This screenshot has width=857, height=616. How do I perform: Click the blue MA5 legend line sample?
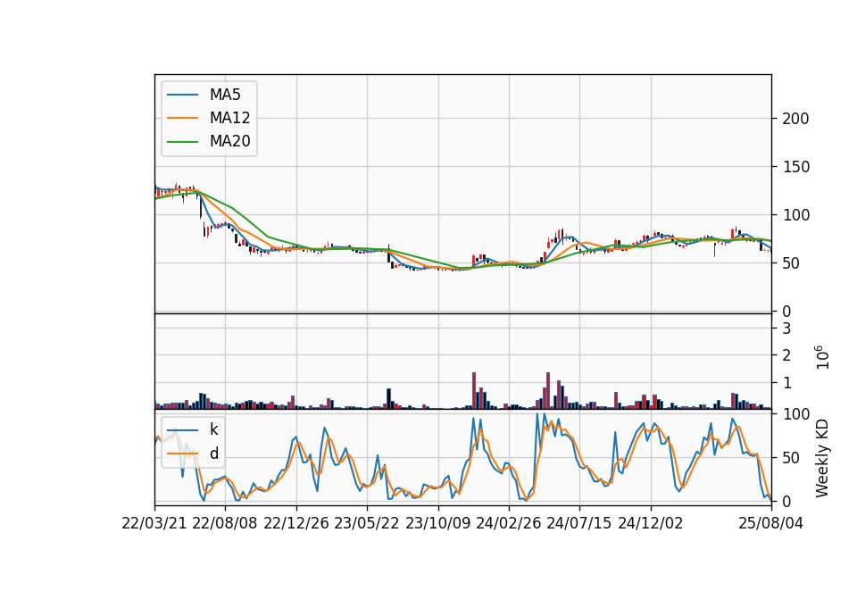[x=182, y=96]
